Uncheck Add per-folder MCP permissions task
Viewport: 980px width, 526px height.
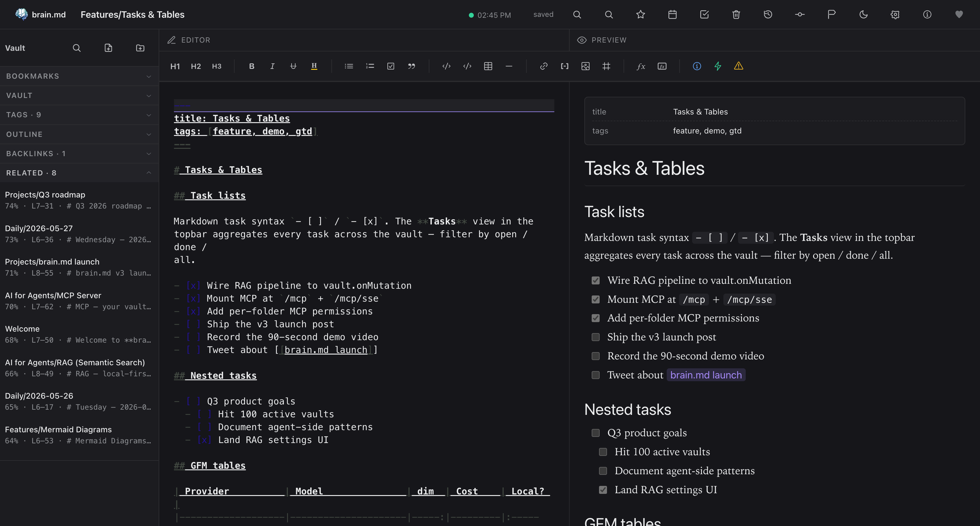595,318
